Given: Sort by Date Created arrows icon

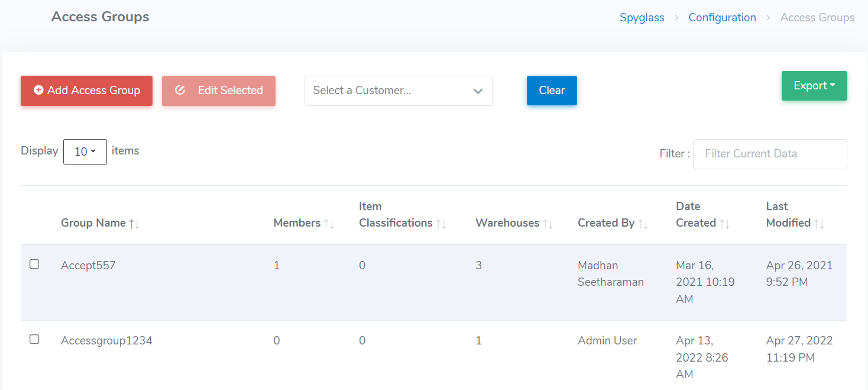Looking at the screenshot, I should (x=724, y=224).
